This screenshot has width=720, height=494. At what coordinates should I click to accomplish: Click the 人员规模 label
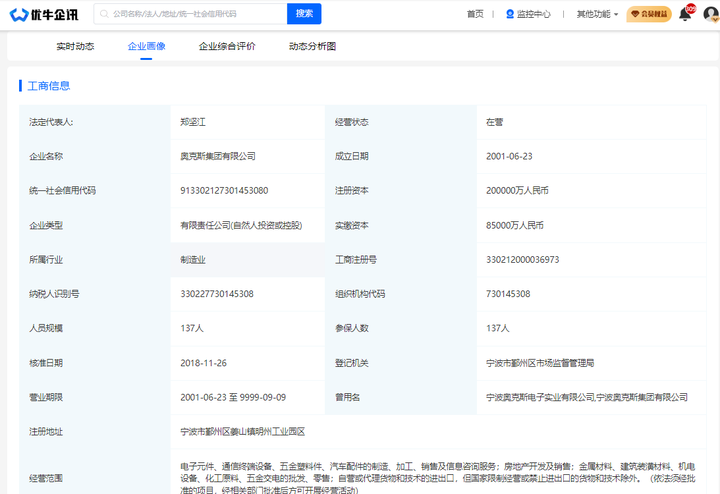click(x=46, y=328)
